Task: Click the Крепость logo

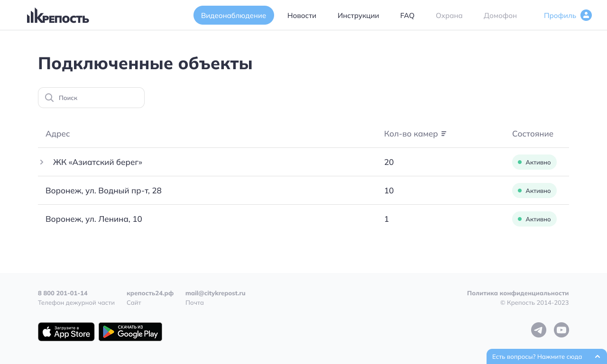Action: point(58,15)
